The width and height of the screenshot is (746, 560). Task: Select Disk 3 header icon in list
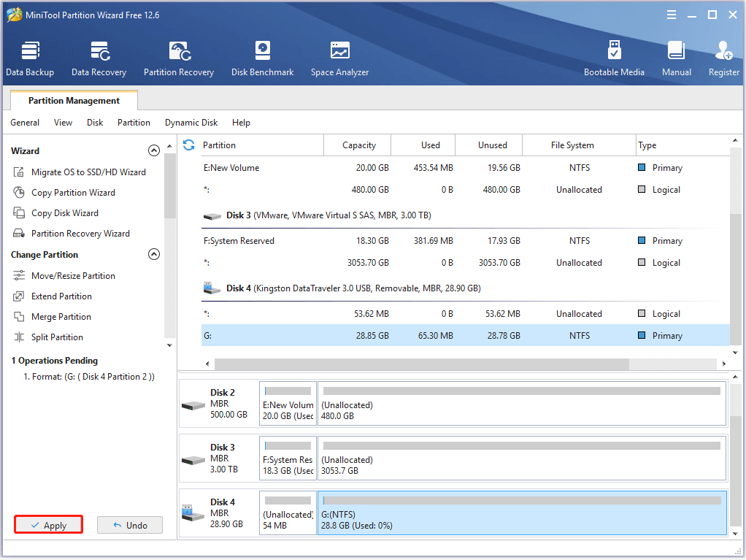tap(212, 216)
